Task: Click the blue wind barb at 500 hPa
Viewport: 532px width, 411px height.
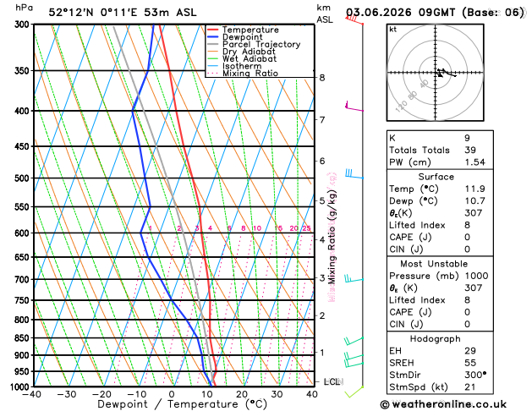Action: [x=354, y=173]
